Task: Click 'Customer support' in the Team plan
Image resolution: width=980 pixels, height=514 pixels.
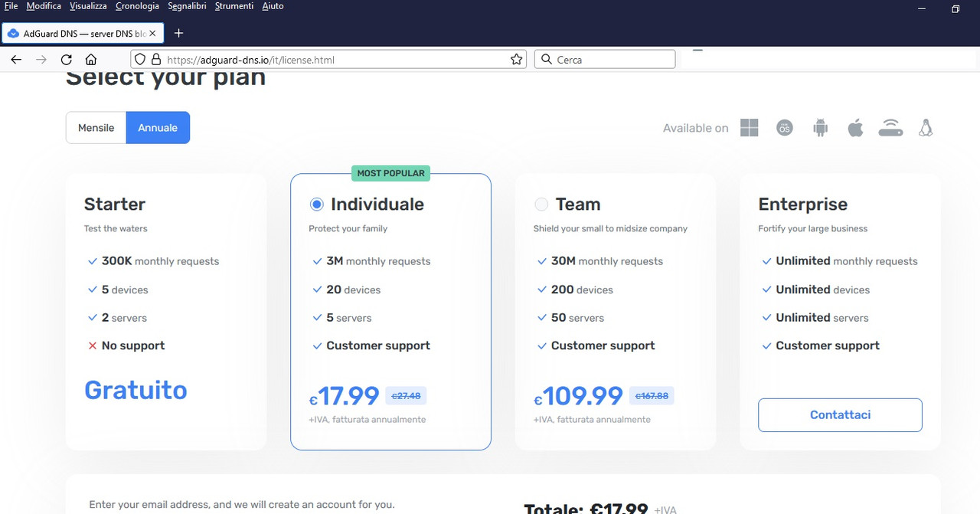Action: coord(603,345)
